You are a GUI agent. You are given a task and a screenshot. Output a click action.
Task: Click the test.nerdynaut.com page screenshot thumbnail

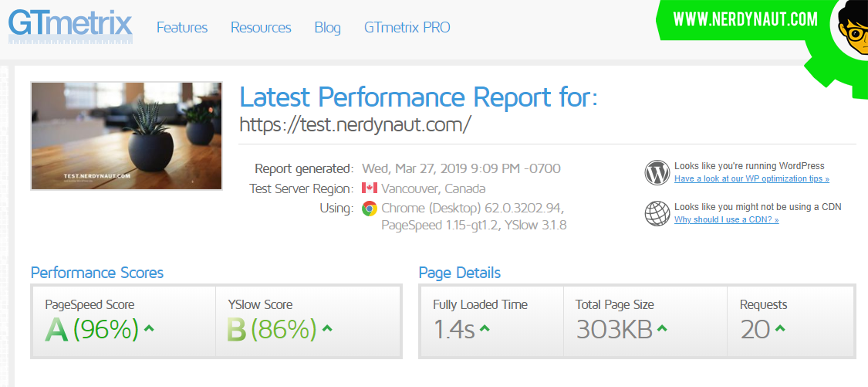coord(127,136)
